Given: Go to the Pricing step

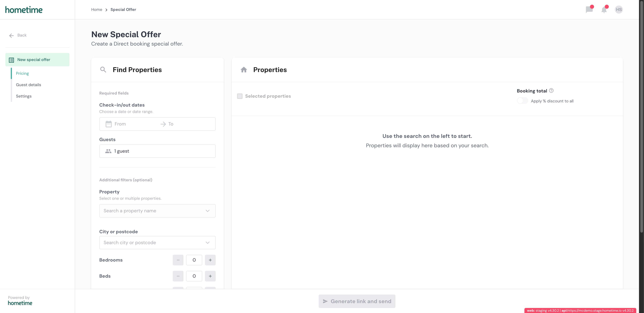Looking at the screenshot, I should 22,73.
